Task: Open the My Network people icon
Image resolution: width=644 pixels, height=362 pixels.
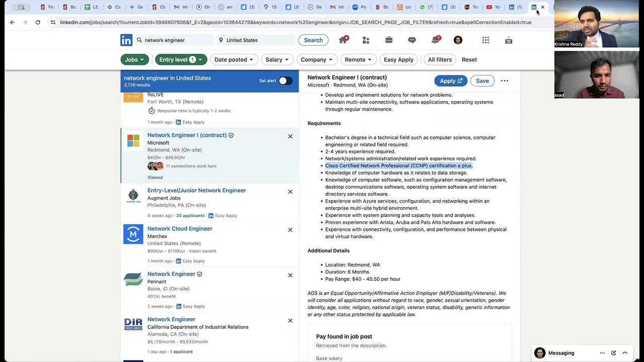Action: click(x=366, y=40)
